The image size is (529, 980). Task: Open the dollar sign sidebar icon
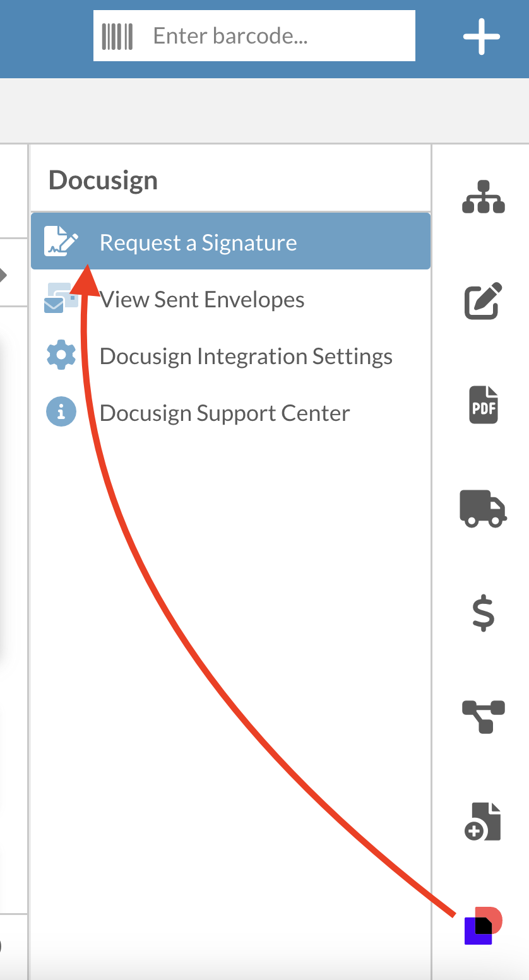[484, 613]
